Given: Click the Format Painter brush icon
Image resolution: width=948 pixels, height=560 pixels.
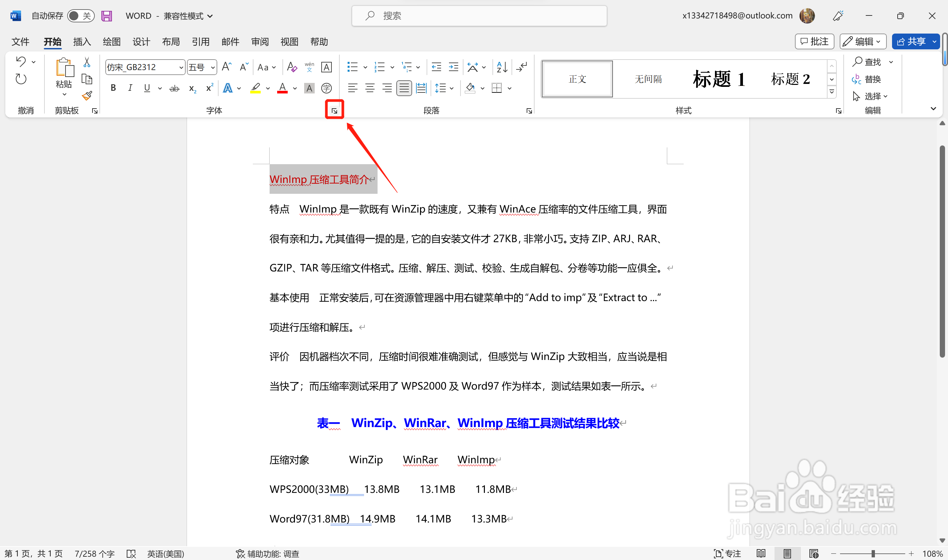Looking at the screenshot, I should click(87, 96).
